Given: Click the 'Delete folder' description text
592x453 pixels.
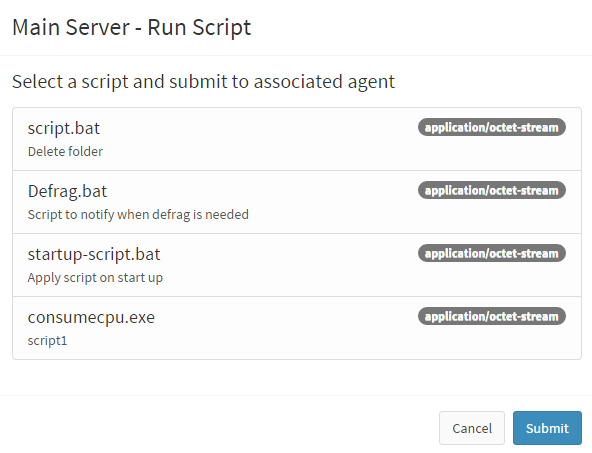Looking at the screenshot, I should pos(65,151).
